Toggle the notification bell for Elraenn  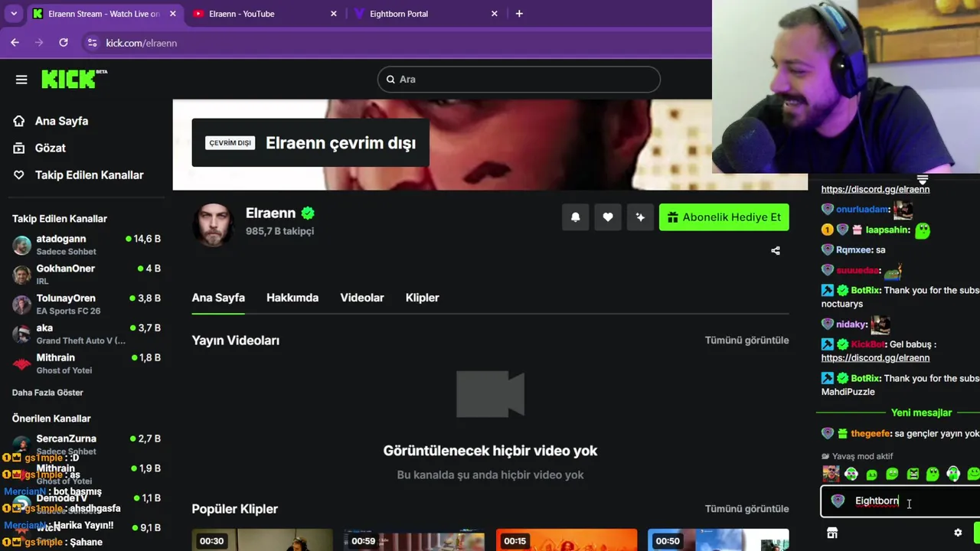point(576,217)
